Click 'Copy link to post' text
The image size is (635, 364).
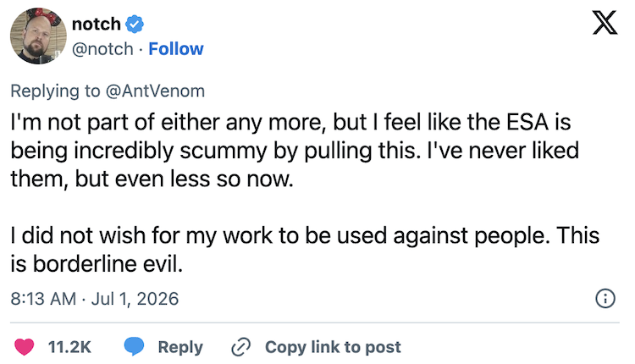[x=333, y=347]
